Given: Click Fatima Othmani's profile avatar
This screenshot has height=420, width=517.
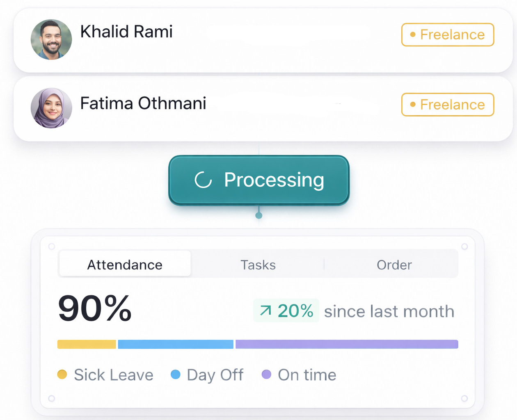Looking at the screenshot, I should (x=51, y=108).
